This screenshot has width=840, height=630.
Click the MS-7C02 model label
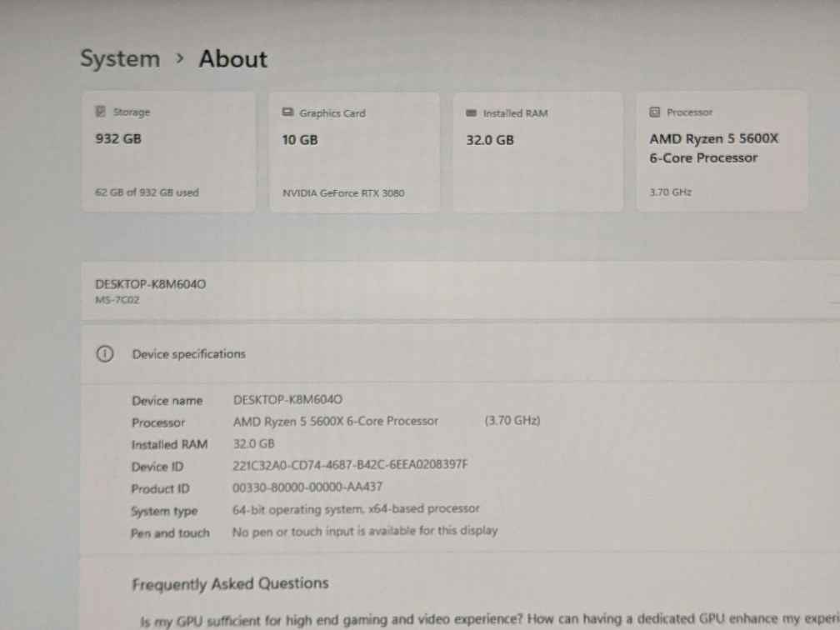(117, 300)
